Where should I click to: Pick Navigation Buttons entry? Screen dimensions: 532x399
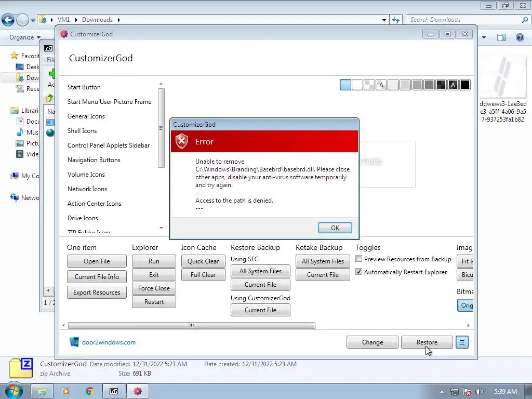tap(94, 160)
